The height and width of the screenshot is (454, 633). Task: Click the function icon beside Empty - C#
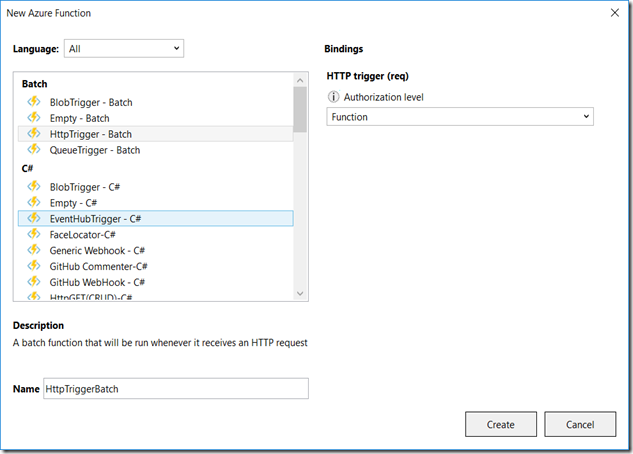click(34, 202)
